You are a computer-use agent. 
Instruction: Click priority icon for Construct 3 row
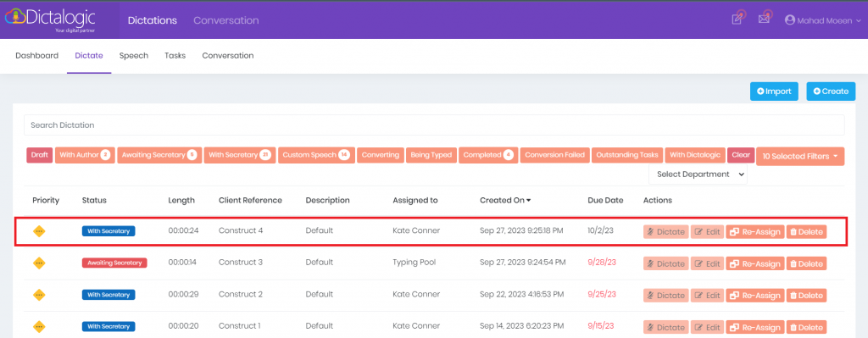click(39, 263)
